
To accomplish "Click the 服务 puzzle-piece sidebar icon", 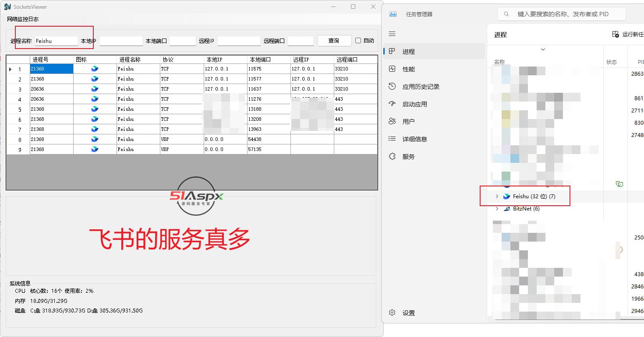I will tap(392, 156).
